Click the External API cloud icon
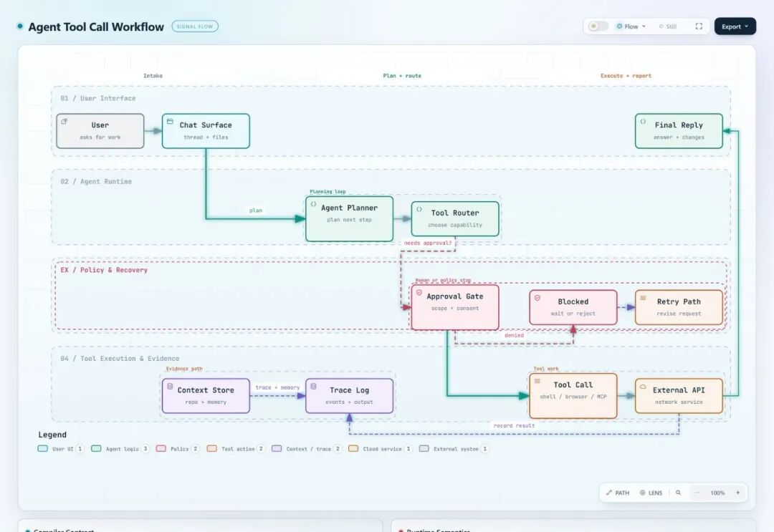This screenshot has height=532, width=774. tap(643, 387)
